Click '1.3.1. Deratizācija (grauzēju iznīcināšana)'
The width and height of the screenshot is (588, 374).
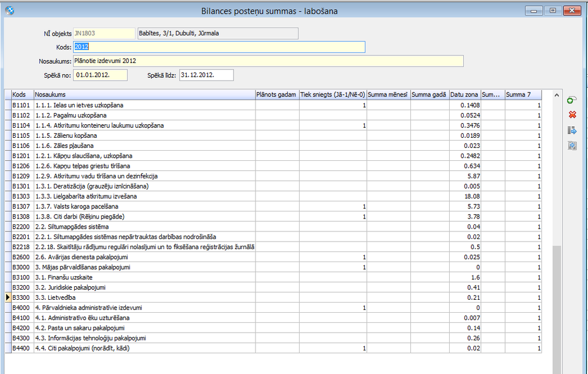point(92,187)
